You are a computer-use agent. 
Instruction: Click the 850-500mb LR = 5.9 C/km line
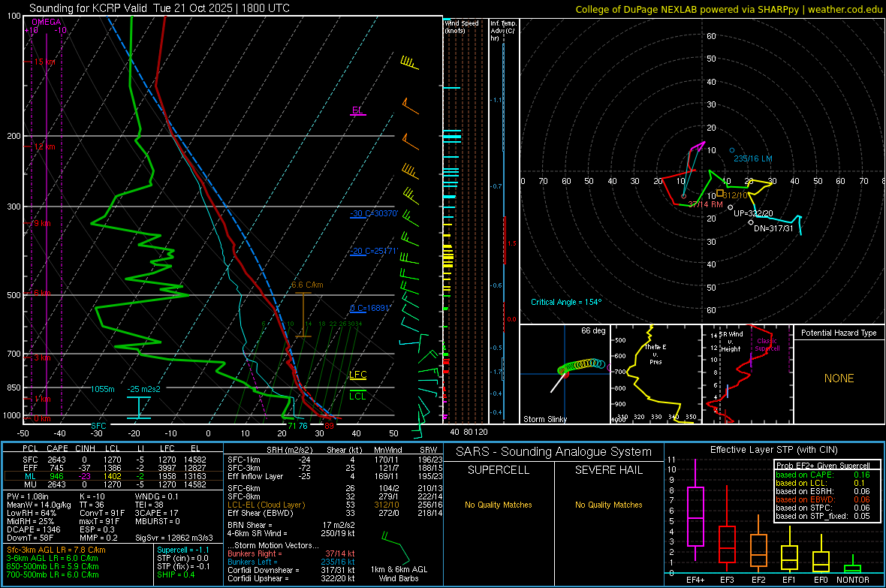(53, 566)
